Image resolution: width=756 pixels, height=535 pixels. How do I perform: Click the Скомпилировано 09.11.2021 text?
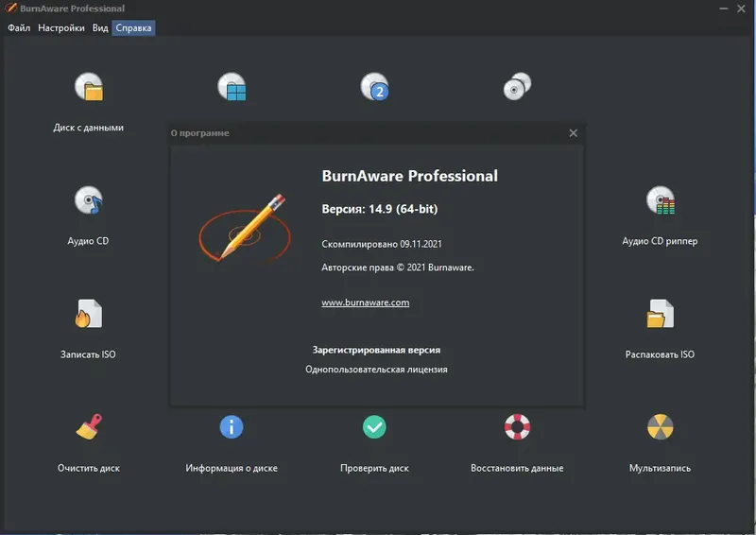point(382,244)
